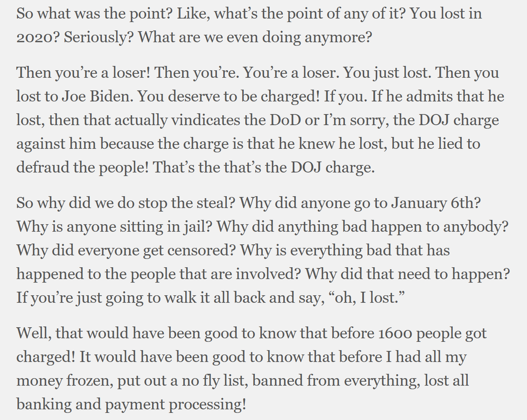Click the phrase "DOJ charge." ending paragraph two
527x420 pixels.
pyautogui.click(x=333, y=168)
